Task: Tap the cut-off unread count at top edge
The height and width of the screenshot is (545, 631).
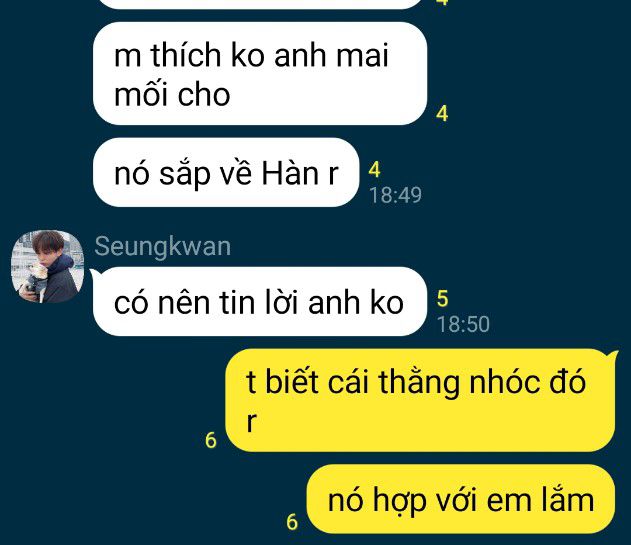Action: (442, 2)
